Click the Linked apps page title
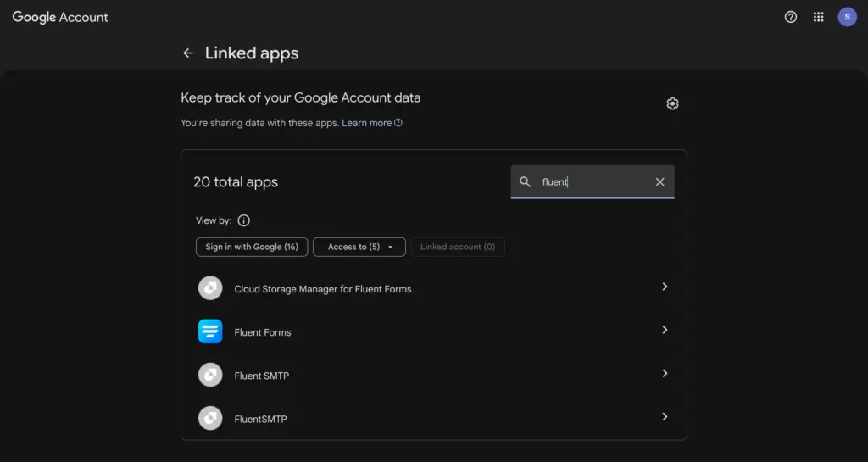The width and height of the screenshot is (868, 462). click(251, 53)
